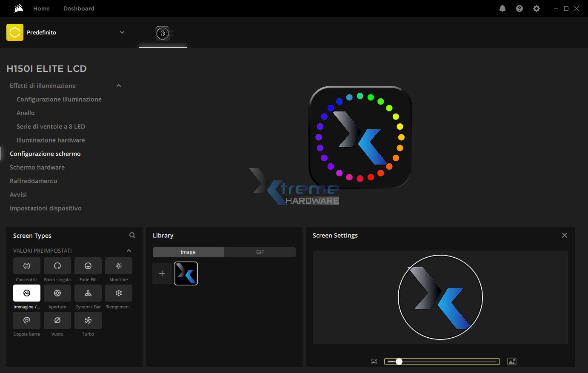Select the Vuoto empty screen preset
The width and height of the screenshot is (588, 373).
click(x=57, y=320)
